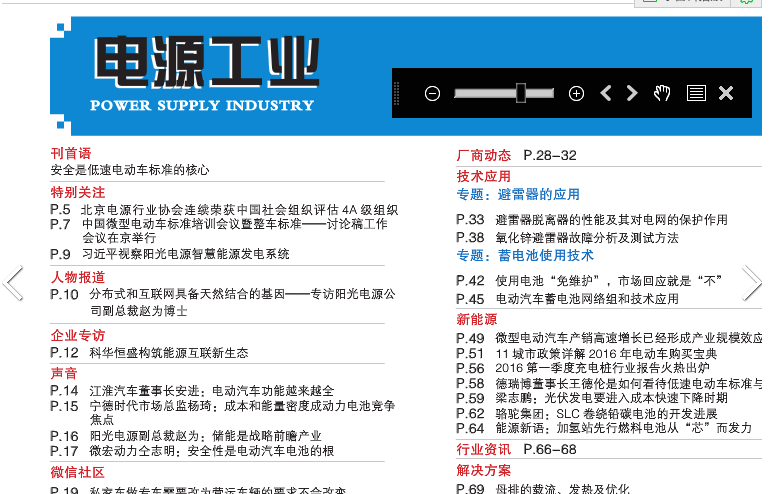Click the P.38 氧化锌避雷器故障分析 entry
770x494 pixels.
pyautogui.click(x=567, y=238)
